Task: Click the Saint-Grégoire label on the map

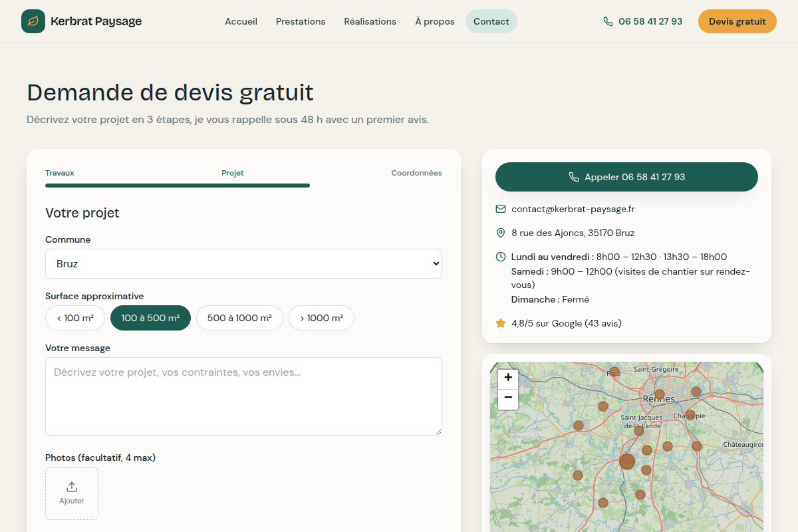Action: (656, 368)
